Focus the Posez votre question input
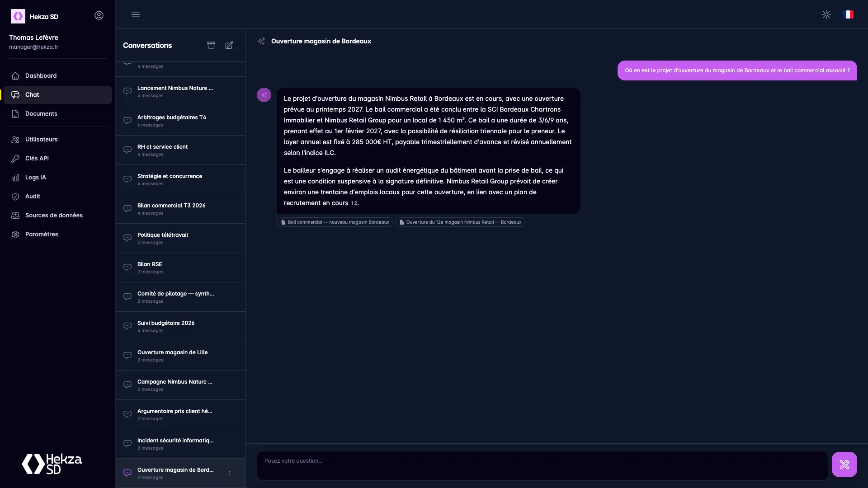Screen dimensions: 868x488 coord(542,465)
